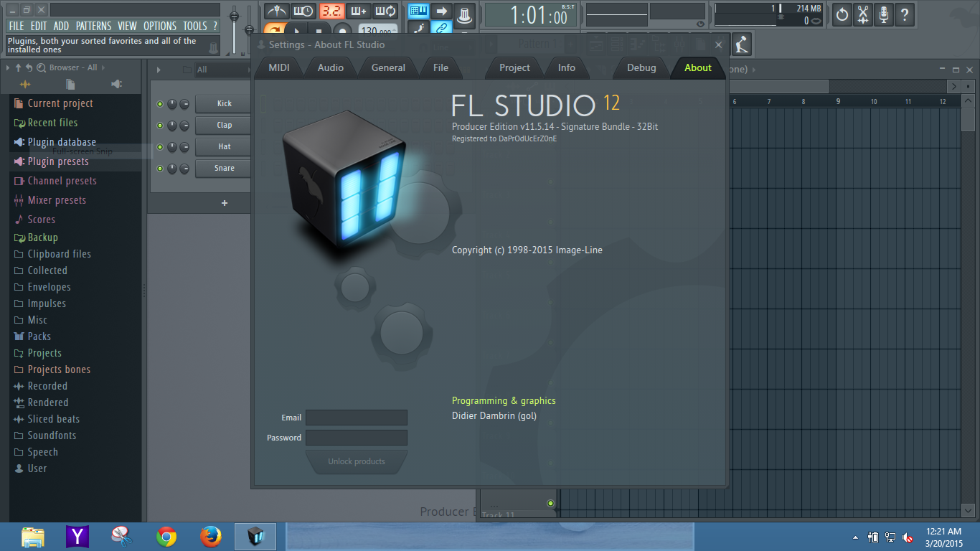Viewport: 980px width, 551px height.
Task: Enable typing keyboard to piano icon
Action: point(419,11)
